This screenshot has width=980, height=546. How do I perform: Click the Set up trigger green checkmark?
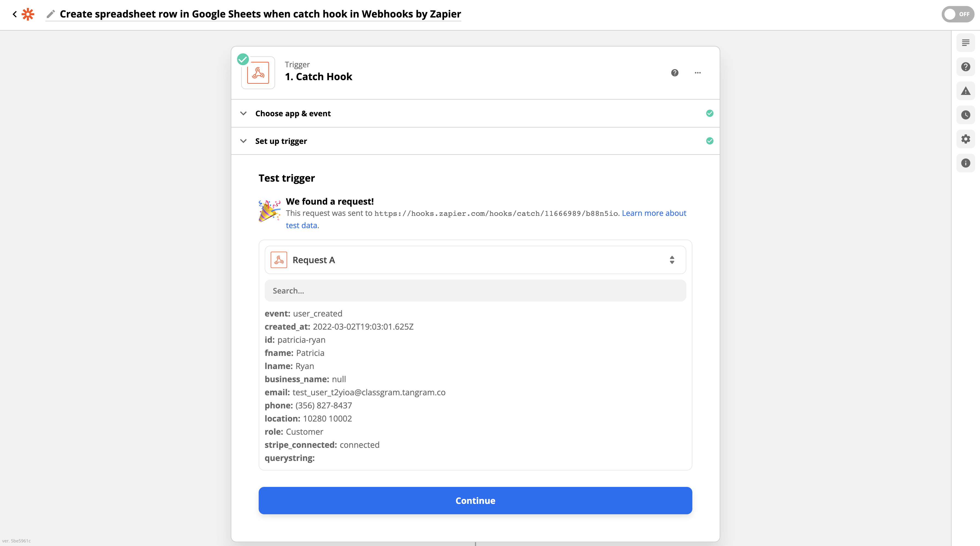[x=710, y=141]
